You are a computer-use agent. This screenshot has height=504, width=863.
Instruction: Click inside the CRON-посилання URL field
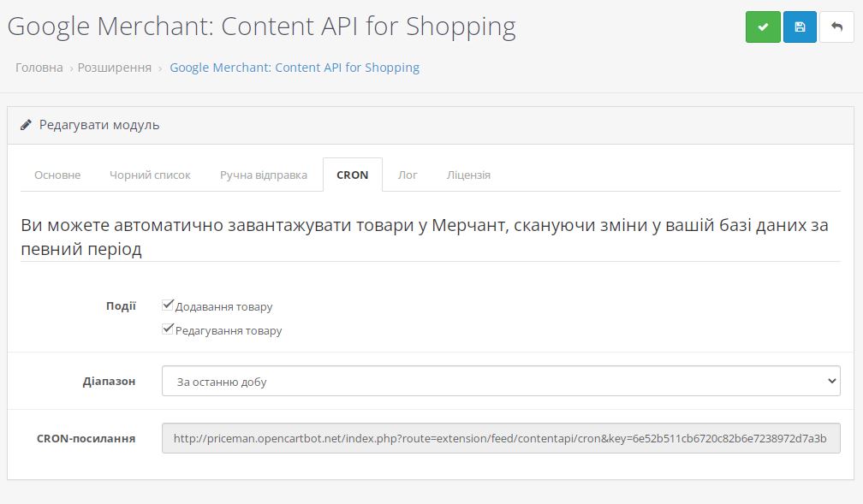coord(501,438)
